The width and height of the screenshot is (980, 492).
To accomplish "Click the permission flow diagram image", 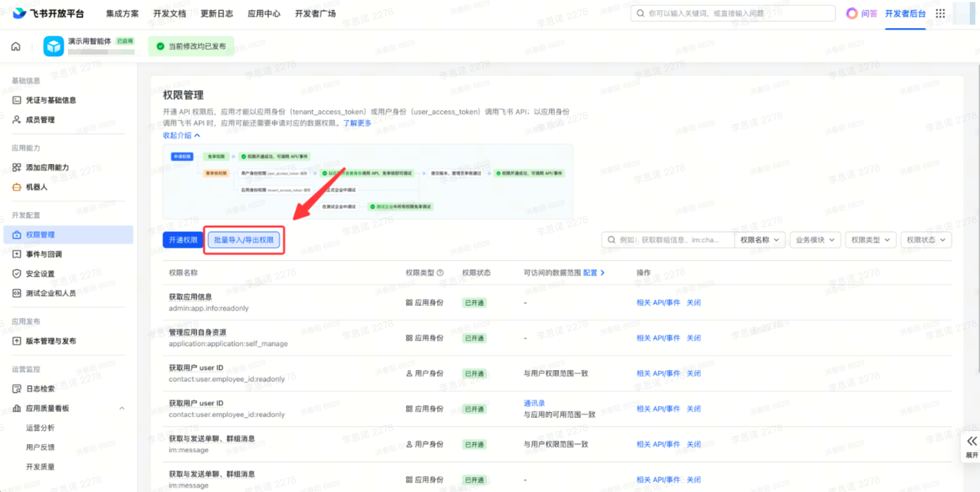I will 368,182.
